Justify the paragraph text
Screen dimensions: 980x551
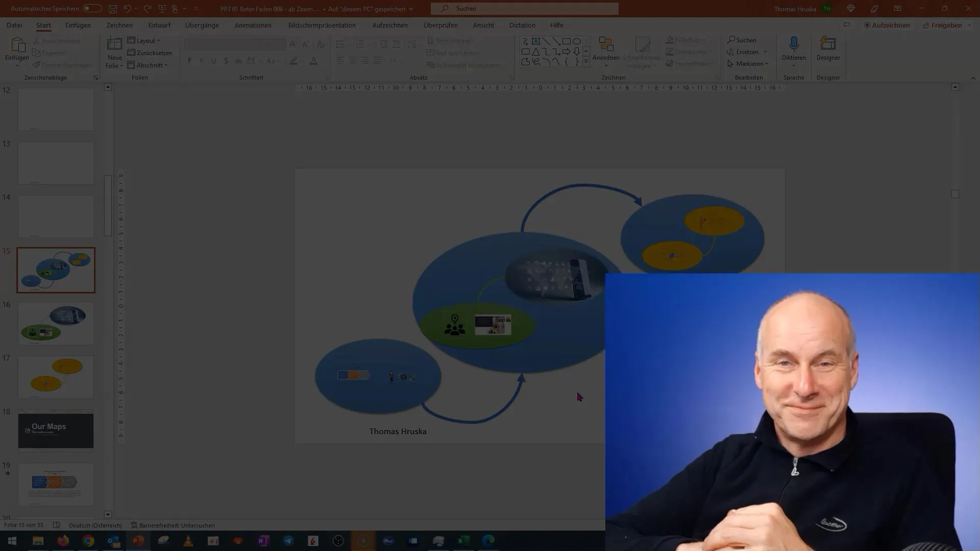377,61
